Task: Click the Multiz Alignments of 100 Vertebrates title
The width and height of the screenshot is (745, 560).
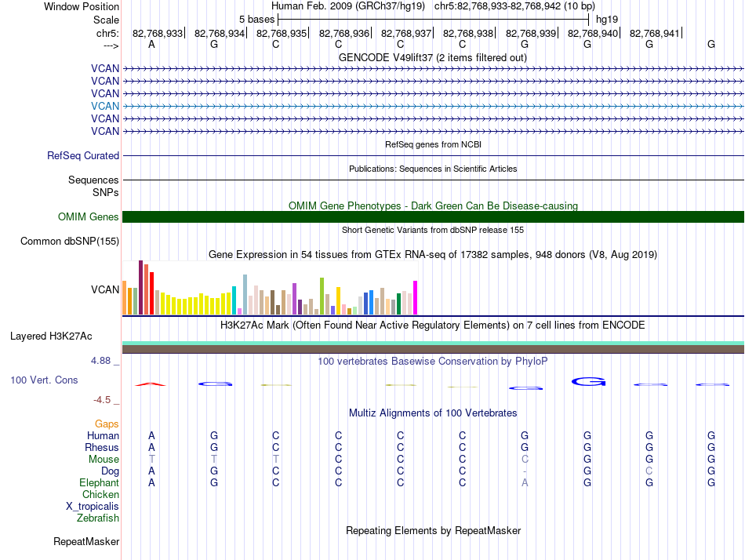Action: [433, 413]
